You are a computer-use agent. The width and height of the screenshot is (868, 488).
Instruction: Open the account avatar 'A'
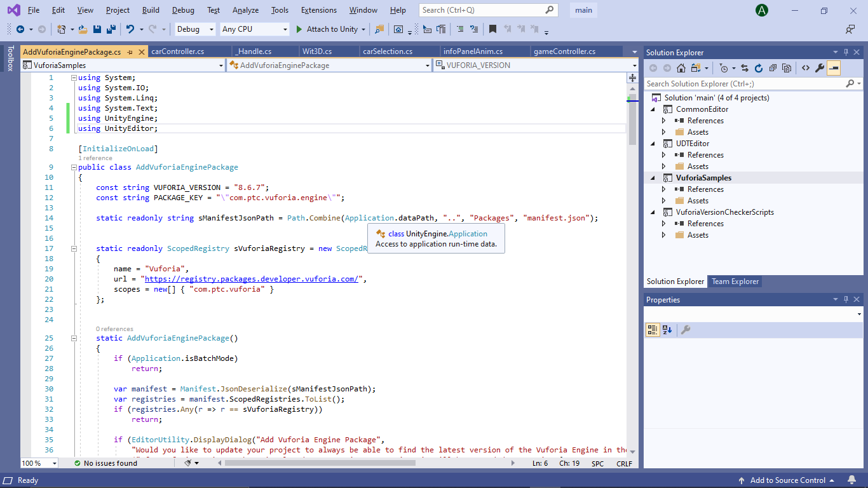(x=761, y=10)
